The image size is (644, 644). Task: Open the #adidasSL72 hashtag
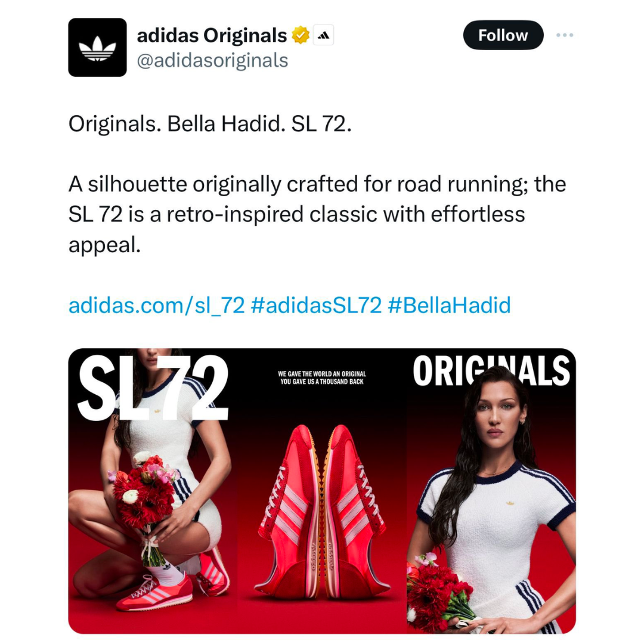(x=316, y=305)
